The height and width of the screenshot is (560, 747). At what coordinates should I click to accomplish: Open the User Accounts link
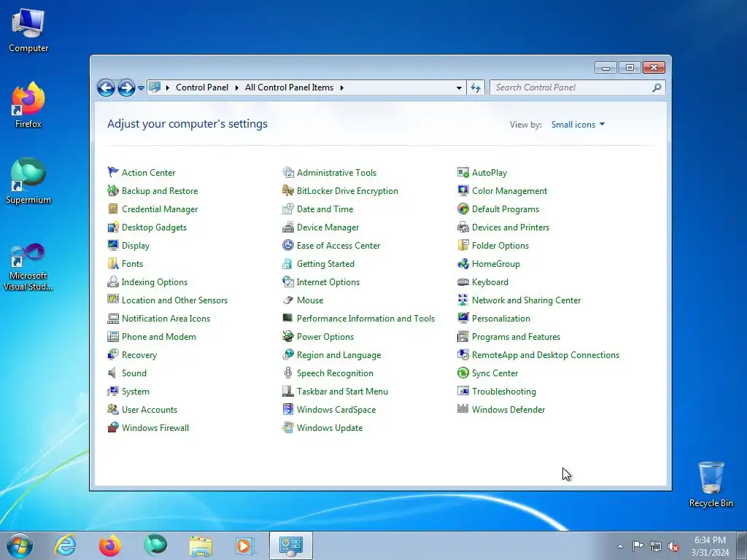point(149,410)
